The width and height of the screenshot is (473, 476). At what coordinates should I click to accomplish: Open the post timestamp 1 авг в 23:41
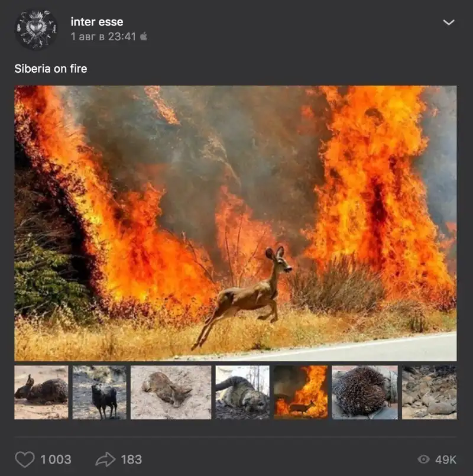tap(103, 37)
